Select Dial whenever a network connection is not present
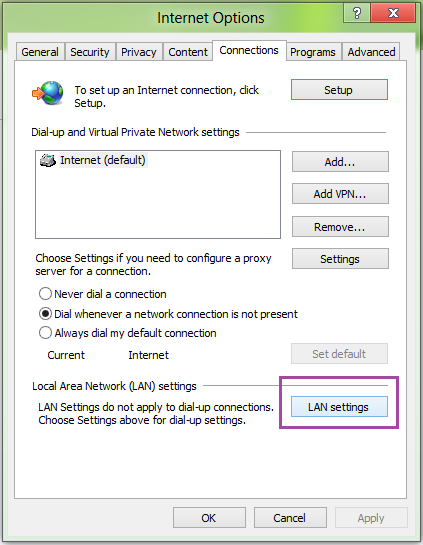The height and width of the screenshot is (545, 423). pos(45,314)
